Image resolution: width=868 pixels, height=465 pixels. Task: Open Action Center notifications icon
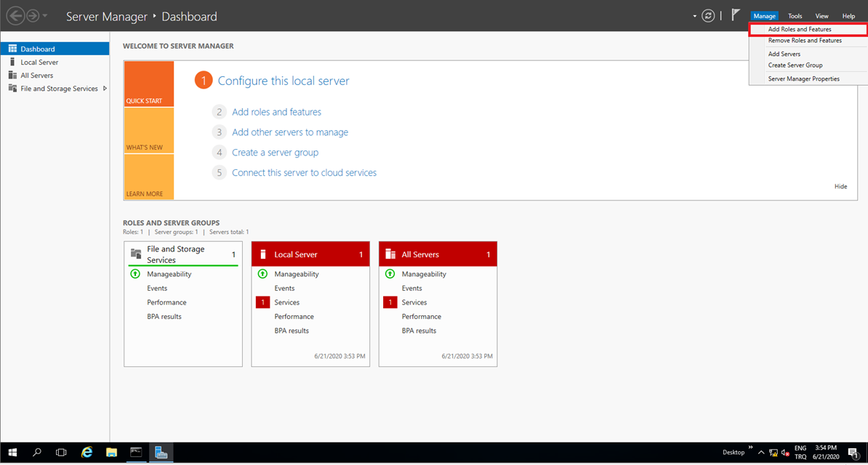(x=853, y=452)
